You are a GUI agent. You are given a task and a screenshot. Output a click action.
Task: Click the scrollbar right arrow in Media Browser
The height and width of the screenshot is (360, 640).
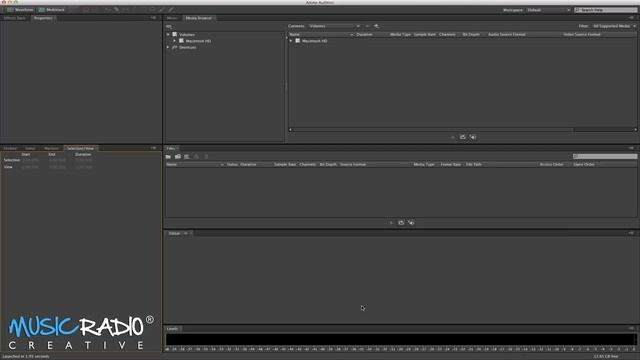tap(635, 130)
